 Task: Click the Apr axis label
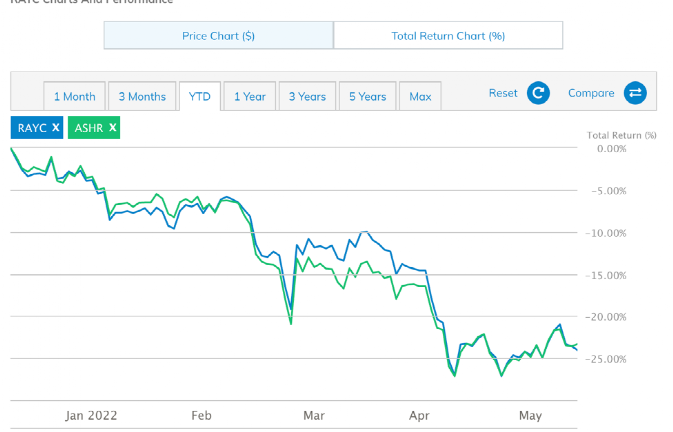(x=419, y=416)
